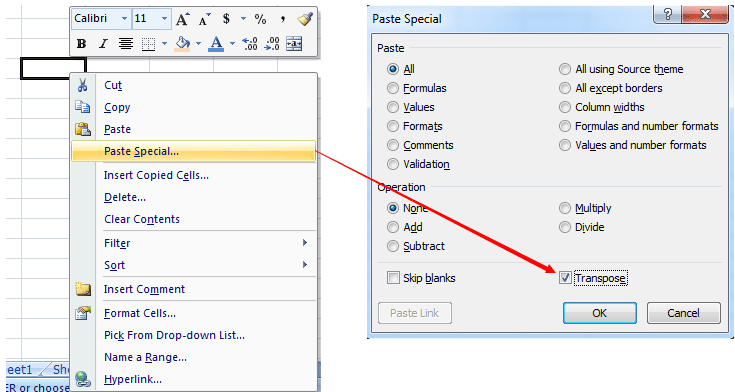Click the Accounting dollar sign icon
The image size is (735, 392).
226,19
